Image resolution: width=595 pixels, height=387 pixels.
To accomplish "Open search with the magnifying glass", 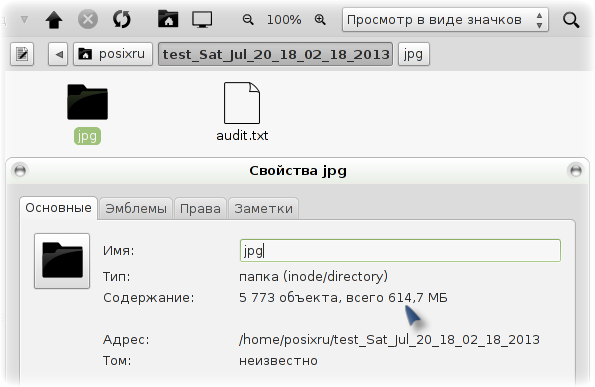I will click(x=571, y=20).
